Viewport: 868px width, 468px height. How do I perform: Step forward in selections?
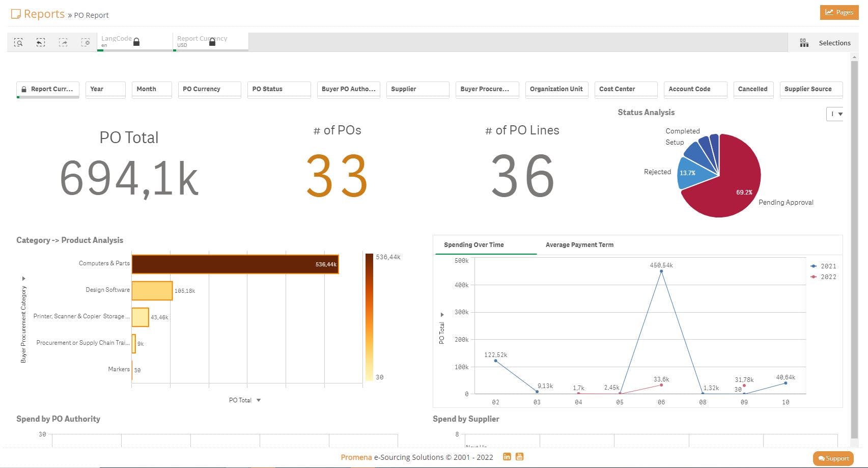click(x=63, y=42)
